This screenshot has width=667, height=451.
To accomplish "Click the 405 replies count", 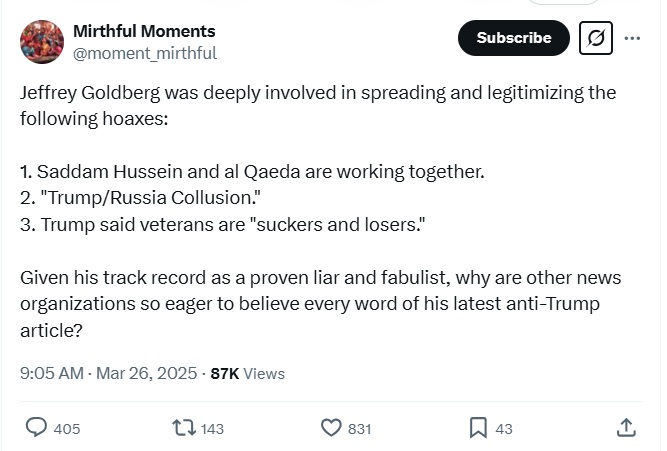I will click(67, 429).
